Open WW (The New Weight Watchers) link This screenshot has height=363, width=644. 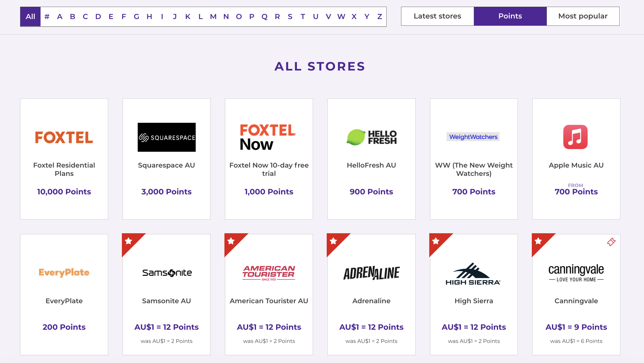(x=474, y=169)
